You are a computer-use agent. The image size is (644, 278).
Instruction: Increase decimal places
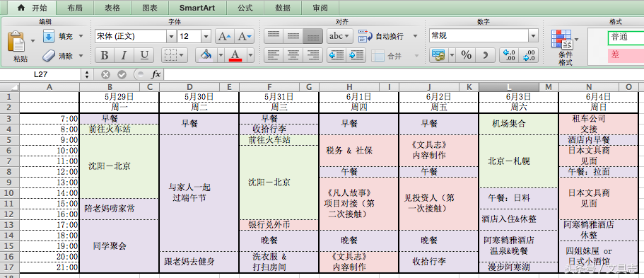pos(509,55)
